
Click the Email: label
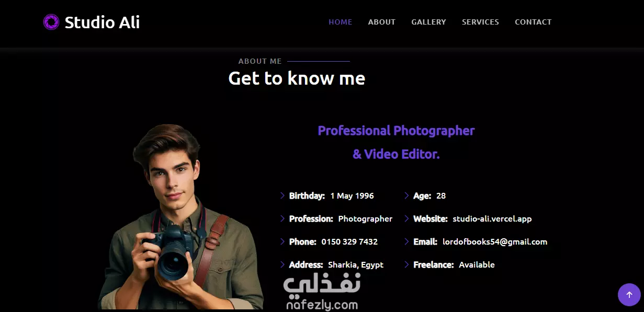pos(425,241)
